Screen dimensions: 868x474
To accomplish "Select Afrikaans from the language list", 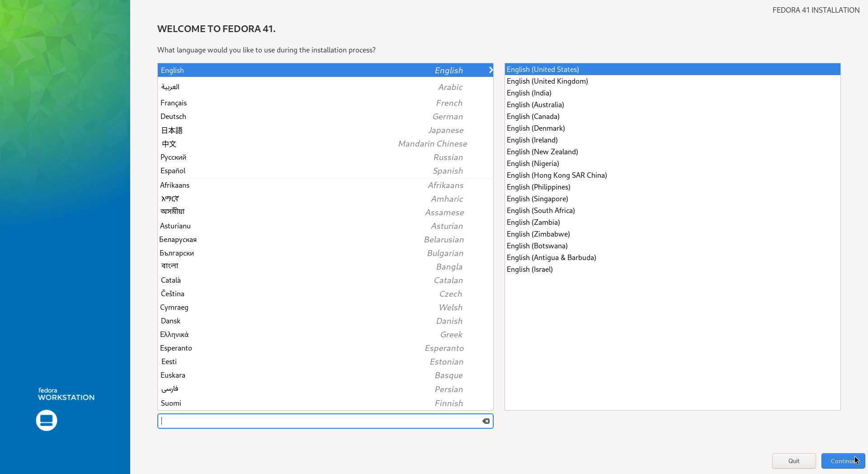I will pos(325,185).
